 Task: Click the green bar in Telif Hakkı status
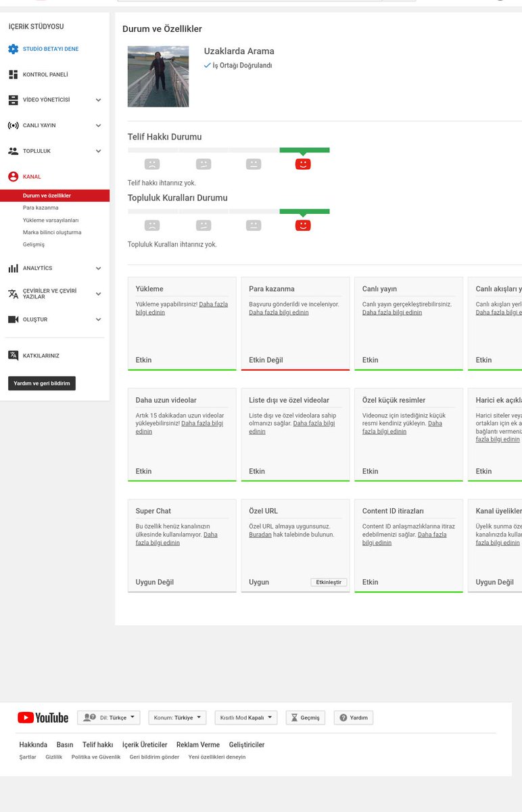[x=304, y=150]
